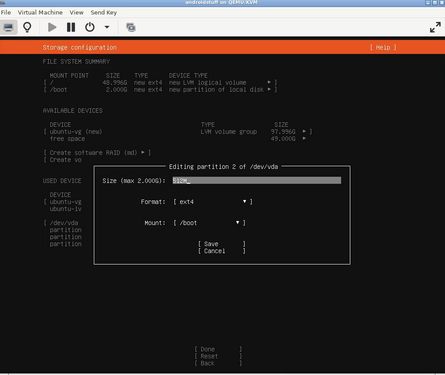Open shutdown options dropdown arrow
Screen dimensions: 445x375
107,27
